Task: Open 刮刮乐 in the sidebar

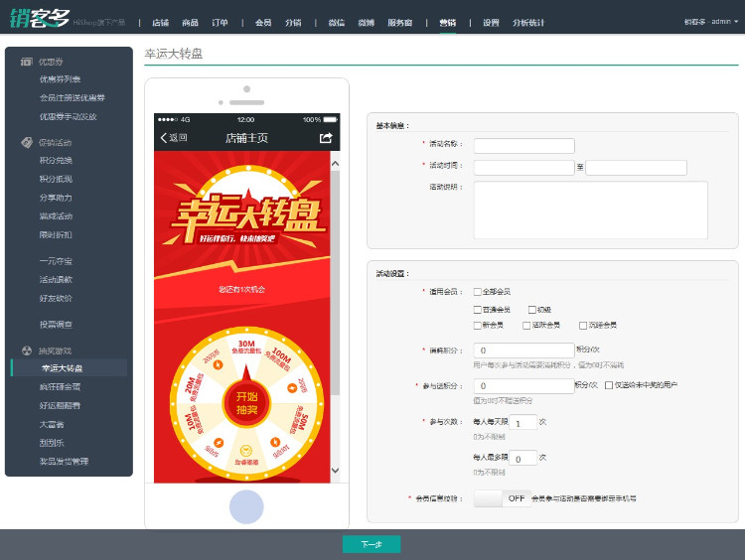Action: pyautogui.click(x=52, y=443)
